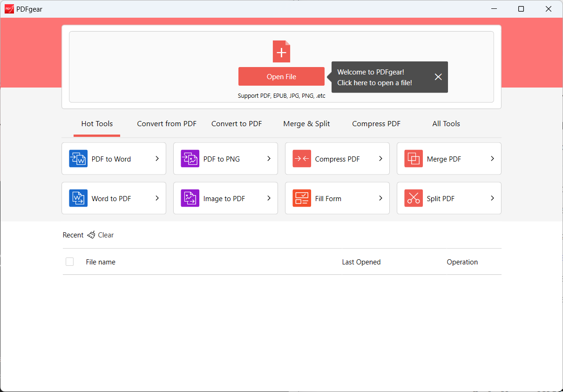Click the Last Opened column header

(x=361, y=262)
